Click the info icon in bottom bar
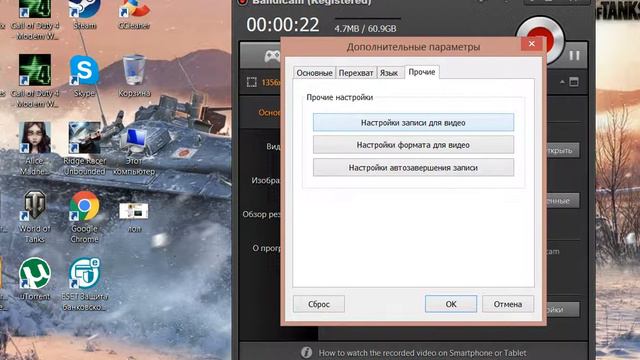This screenshot has width=640, height=360. click(x=307, y=352)
